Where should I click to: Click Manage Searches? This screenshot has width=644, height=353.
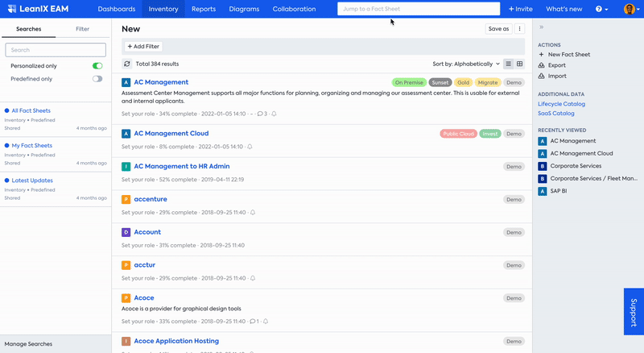pyautogui.click(x=28, y=344)
